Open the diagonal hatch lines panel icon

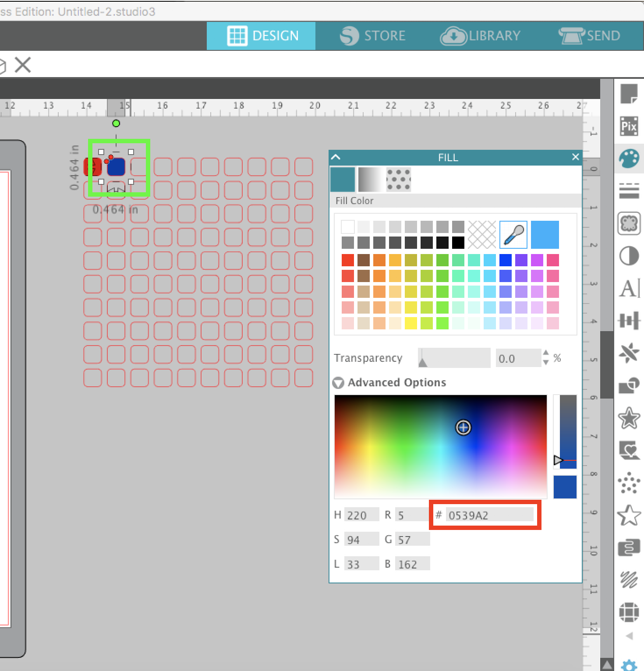point(629,580)
